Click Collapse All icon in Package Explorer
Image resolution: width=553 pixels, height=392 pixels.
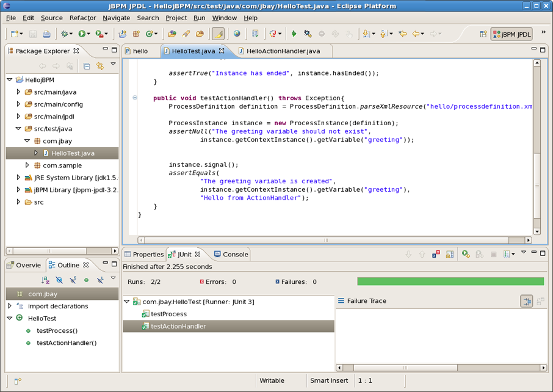(x=87, y=66)
